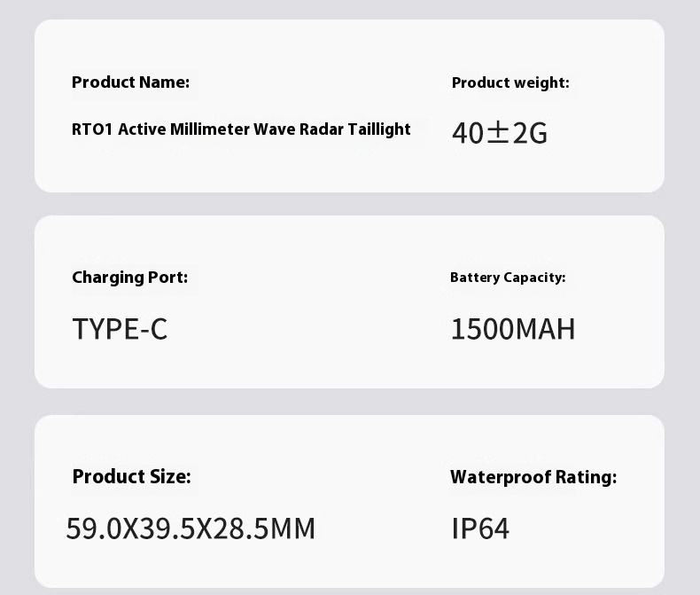Click the Product weight label
The height and width of the screenshot is (595, 700).
coord(510,83)
